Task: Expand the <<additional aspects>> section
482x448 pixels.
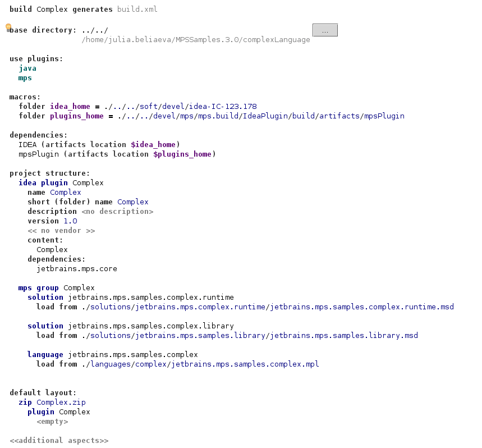Action: coord(58,440)
